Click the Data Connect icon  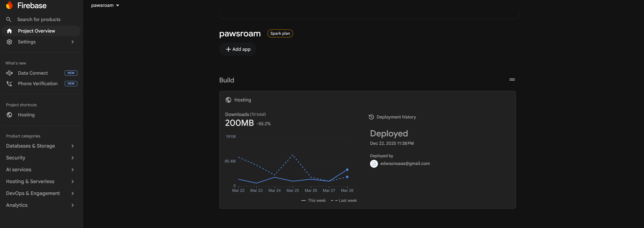click(9, 73)
